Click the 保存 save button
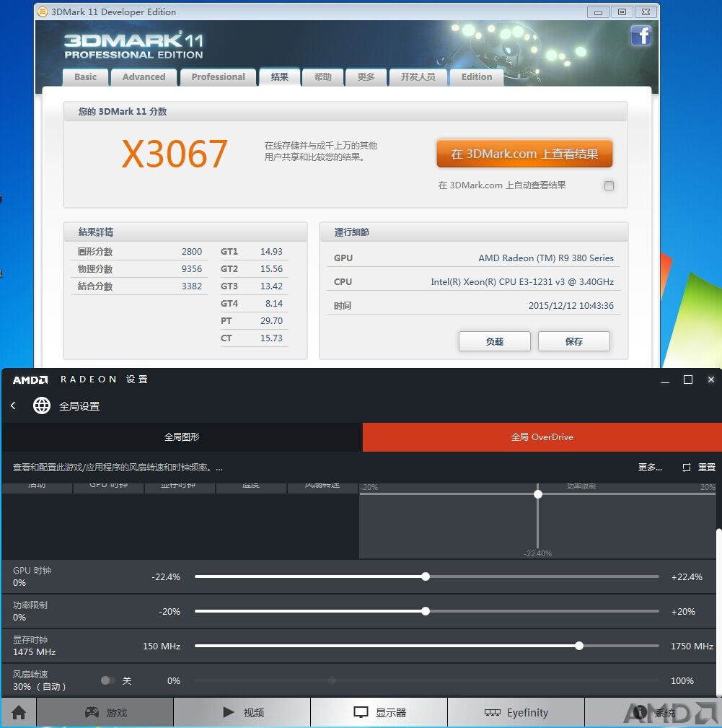Image resolution: width=722 pixels, height=728 pixels. (574, 341)
